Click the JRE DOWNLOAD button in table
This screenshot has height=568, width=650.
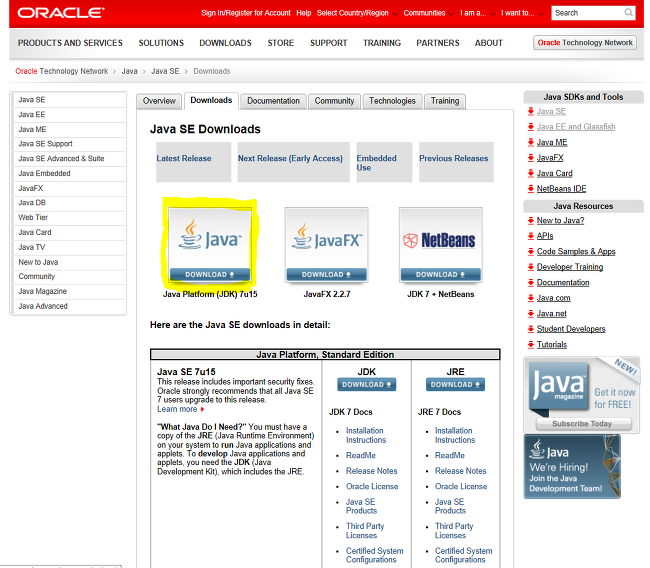click(x=455, y=384)
